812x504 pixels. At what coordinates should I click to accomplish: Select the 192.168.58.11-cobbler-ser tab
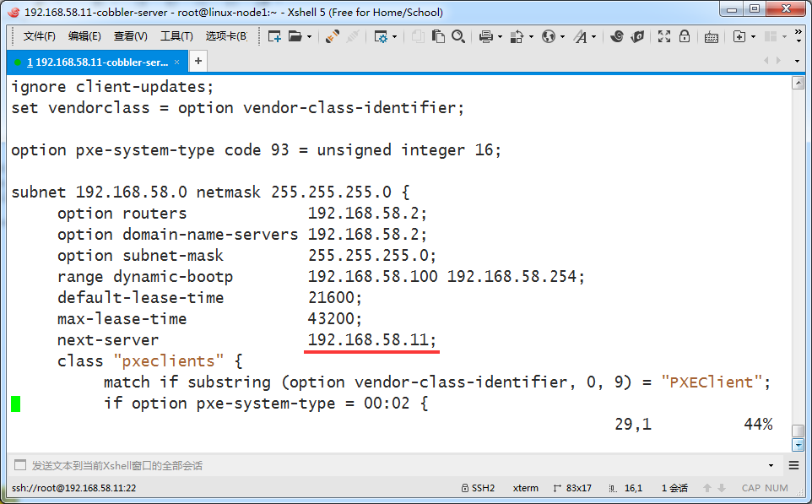point(97,62)
